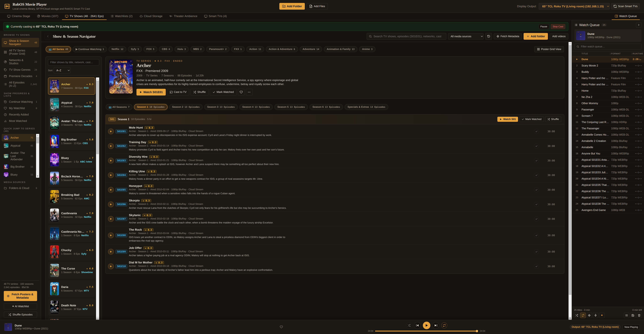Play the Mole Hunt S01E01 episode icon

click(111, 131)
